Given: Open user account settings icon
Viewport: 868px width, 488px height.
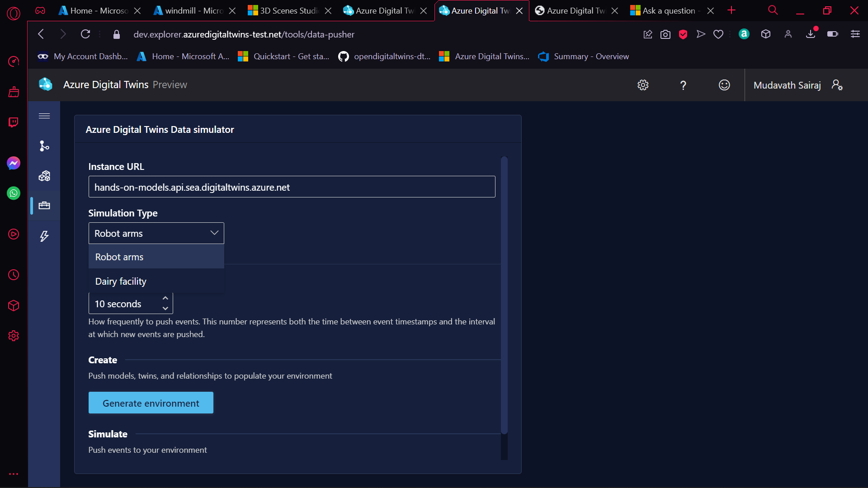Looking at the screenshot, I should 837,85.
